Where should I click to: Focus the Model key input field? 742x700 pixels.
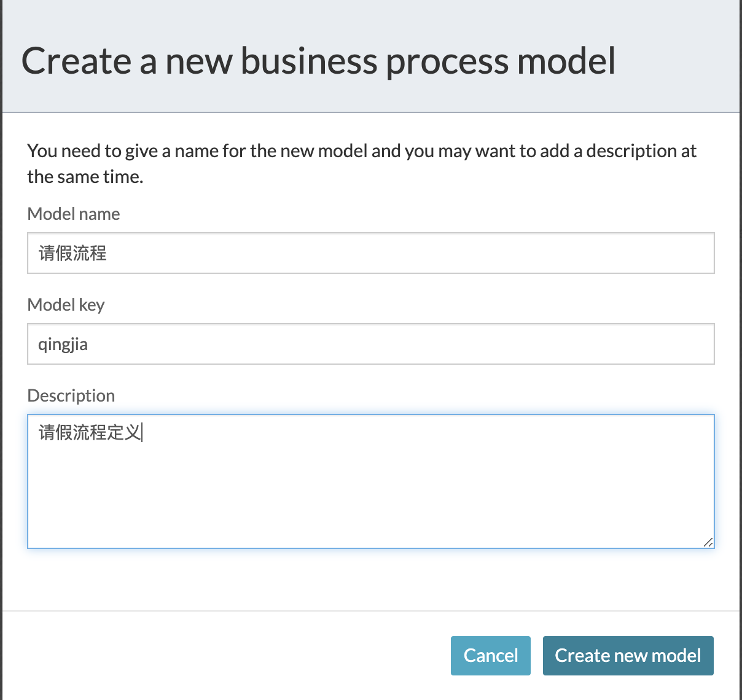(x=370, y=344)
